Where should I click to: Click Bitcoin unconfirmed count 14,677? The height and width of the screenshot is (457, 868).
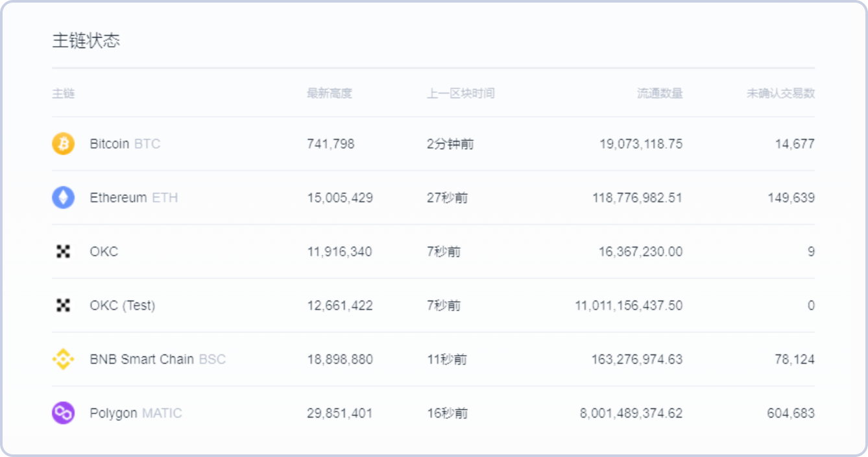(795, 143)
